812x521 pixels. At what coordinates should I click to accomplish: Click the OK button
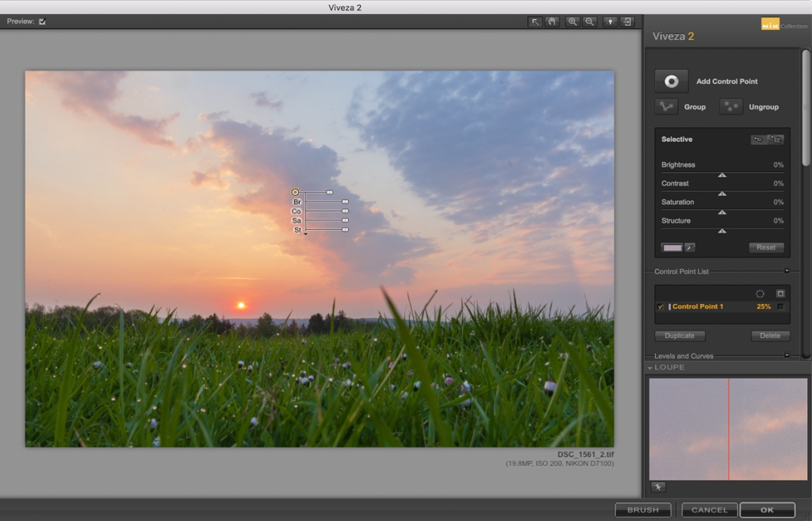click(x=767, y=510)
